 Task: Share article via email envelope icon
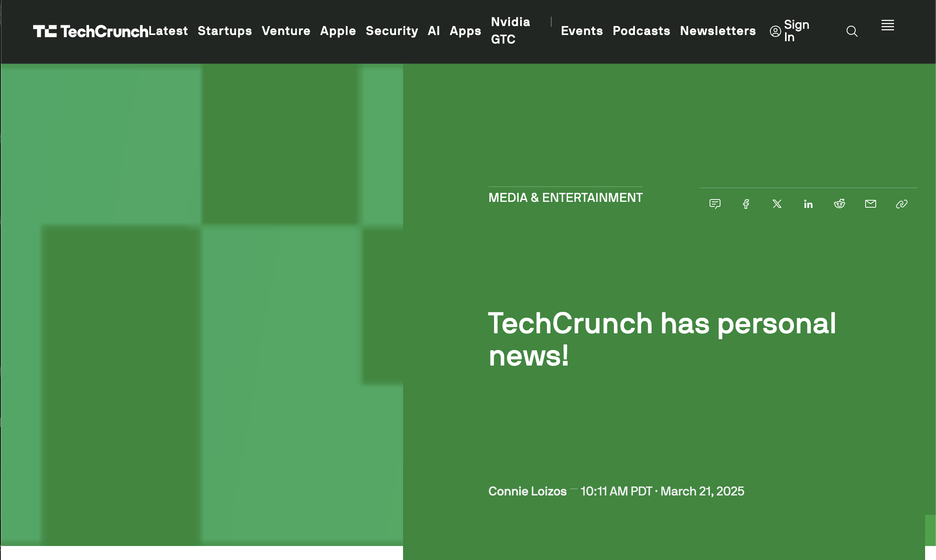871,204
